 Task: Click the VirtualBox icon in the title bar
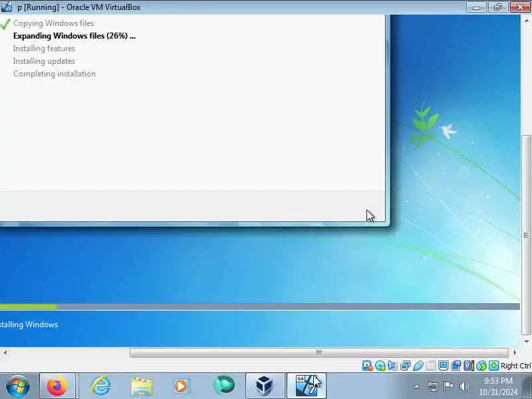pyautogui.click(x=6, y=7)
